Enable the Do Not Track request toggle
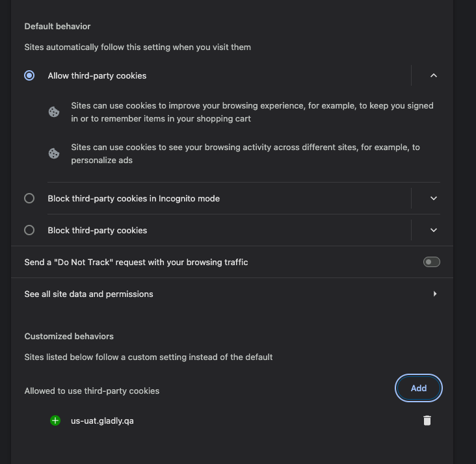This screenshot has height=464, width=476. (x=431, y=262)
